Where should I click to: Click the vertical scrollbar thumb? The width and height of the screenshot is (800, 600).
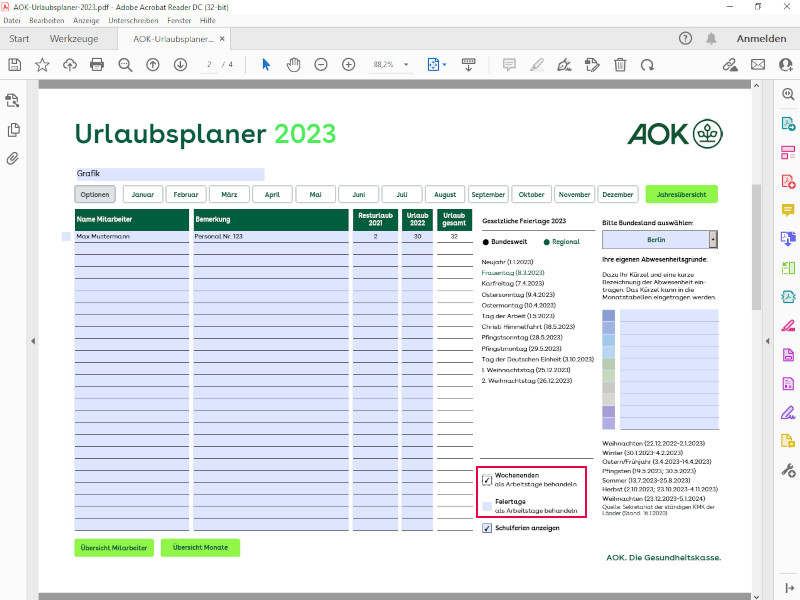click(756, 247)
